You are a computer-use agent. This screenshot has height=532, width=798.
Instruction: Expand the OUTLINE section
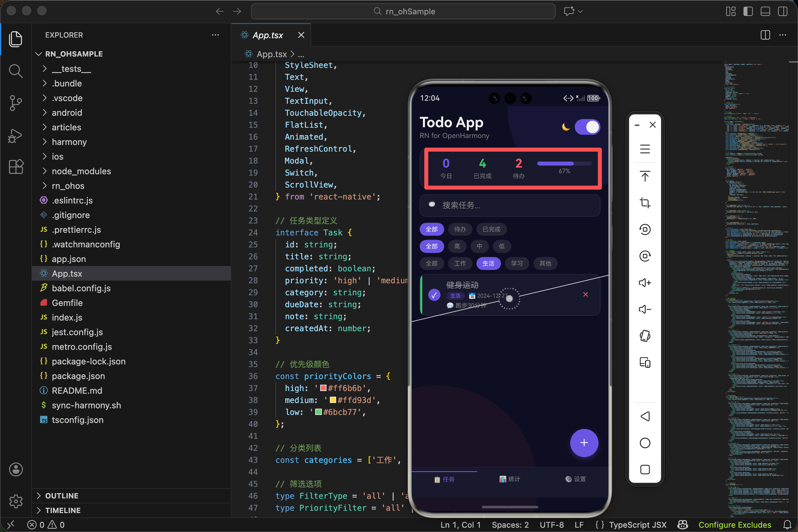click(62, 496)
